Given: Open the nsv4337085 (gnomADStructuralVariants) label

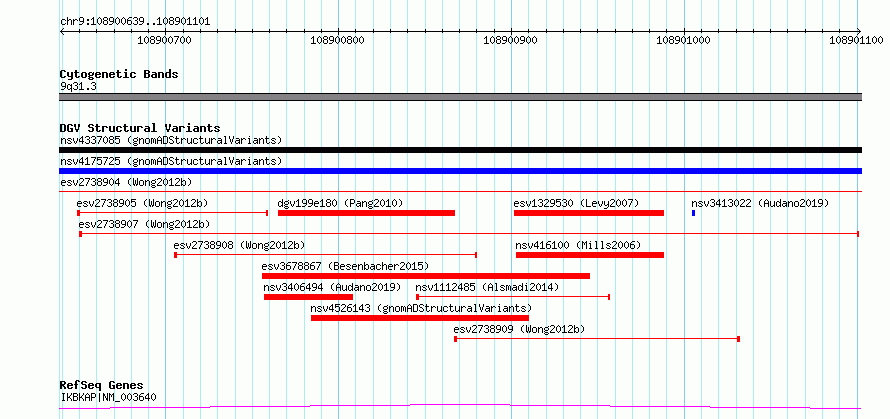Looking at the screenshot, I should pyautogui.click(x=171, y=140).
